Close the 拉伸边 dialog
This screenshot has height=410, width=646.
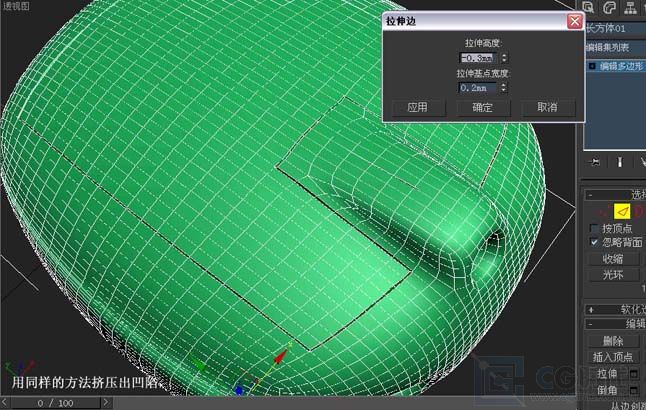[575, 21]
